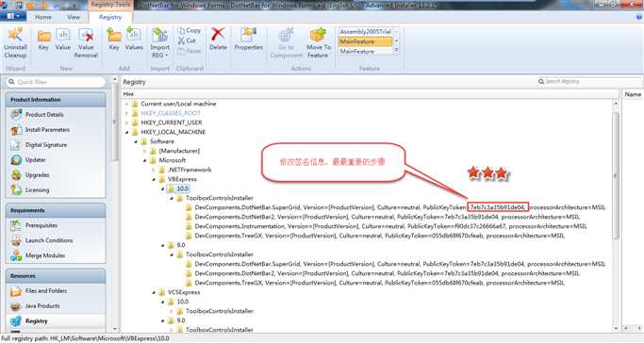Collapse the HKEY_LOCAL_MACHINE node
644x343 pixels.
tap(127, 132)
